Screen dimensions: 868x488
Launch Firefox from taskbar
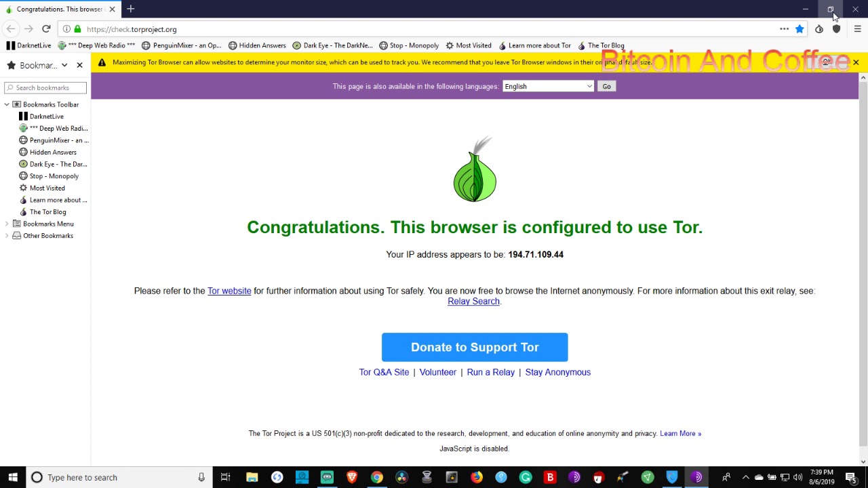[477, 477]
